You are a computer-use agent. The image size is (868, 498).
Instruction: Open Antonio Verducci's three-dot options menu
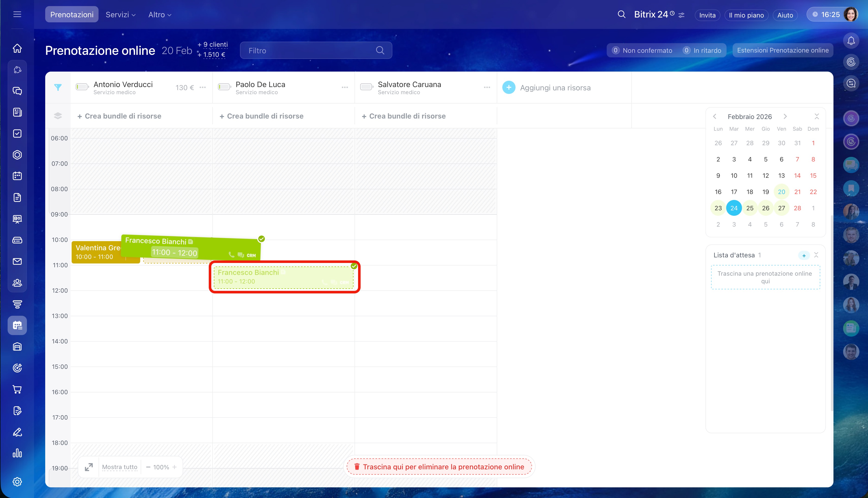[203, 88]
